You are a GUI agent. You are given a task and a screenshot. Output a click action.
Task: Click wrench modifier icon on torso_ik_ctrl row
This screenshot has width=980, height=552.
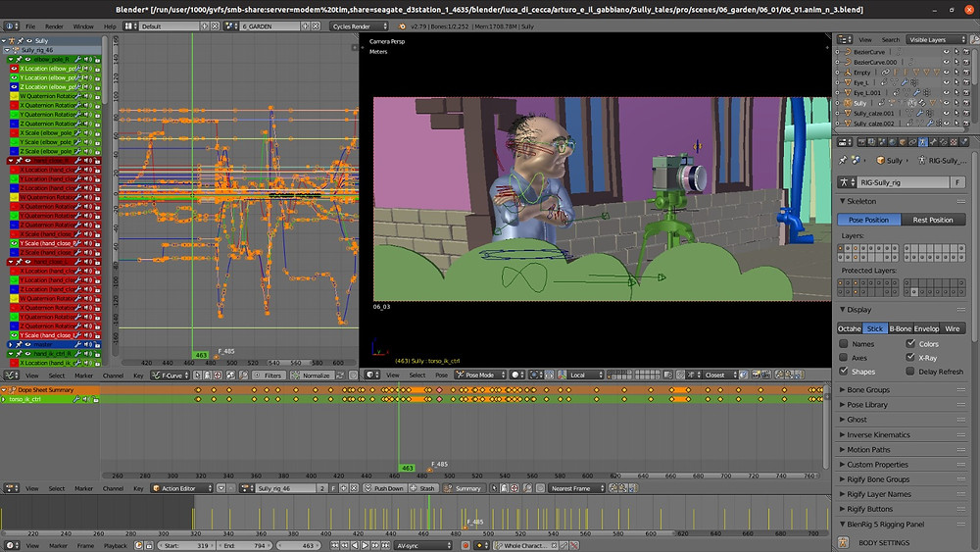(76, 399)
